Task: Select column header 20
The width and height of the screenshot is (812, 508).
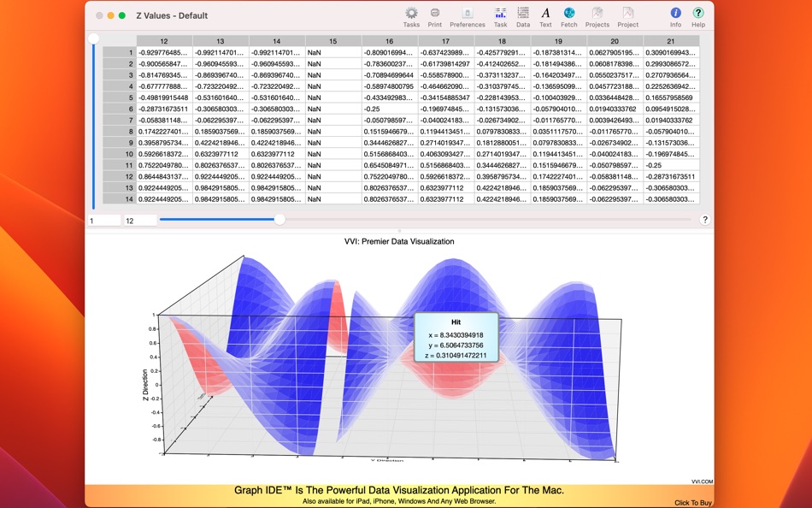Action: pos(615,41)
